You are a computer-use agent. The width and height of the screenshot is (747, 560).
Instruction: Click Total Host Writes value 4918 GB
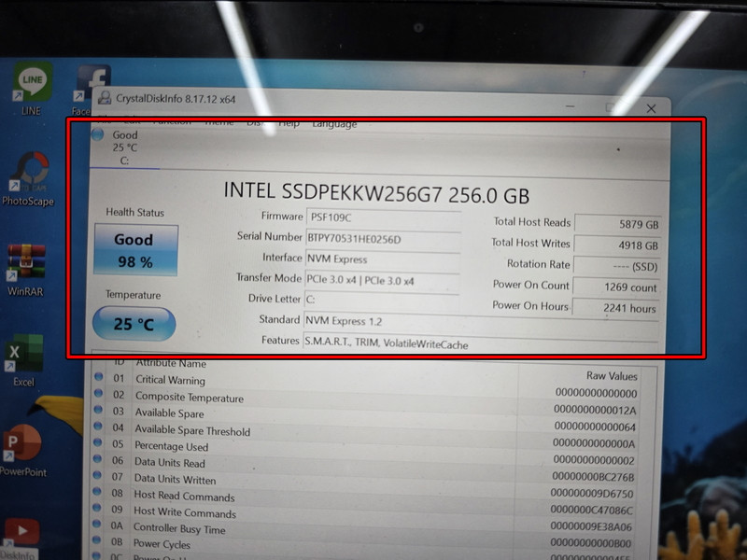pos(617,245)
